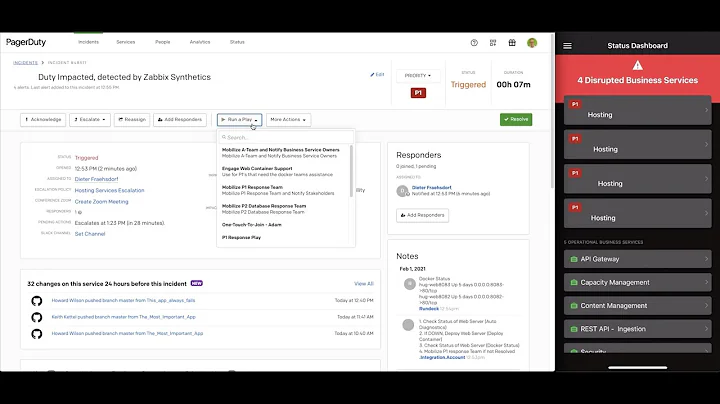Click Add Responders in Responders panel
The width and height of the screenshot is (720, 404).
point(422,215)
